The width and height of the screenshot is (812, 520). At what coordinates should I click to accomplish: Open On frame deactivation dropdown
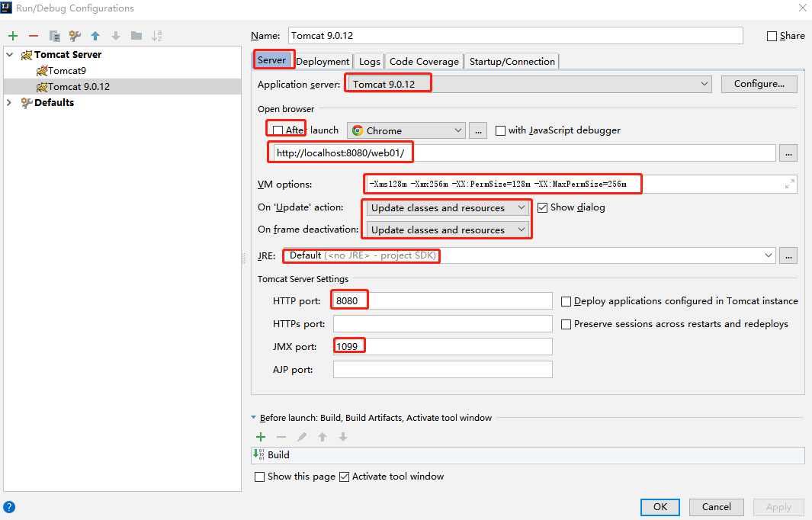(448, 230)
